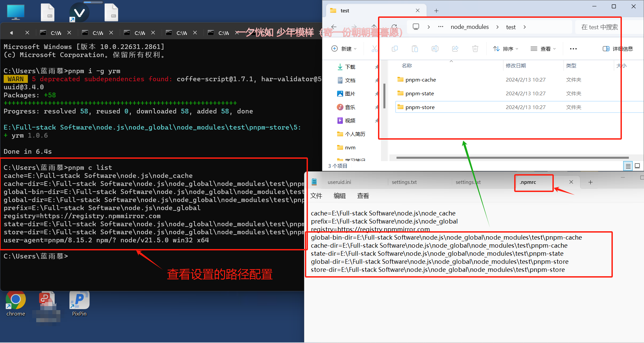This screenshot has height=343, width=644.
Task: Expand the address bar ellipsis for hidden path folders
Action: click(x=441, y=27)
